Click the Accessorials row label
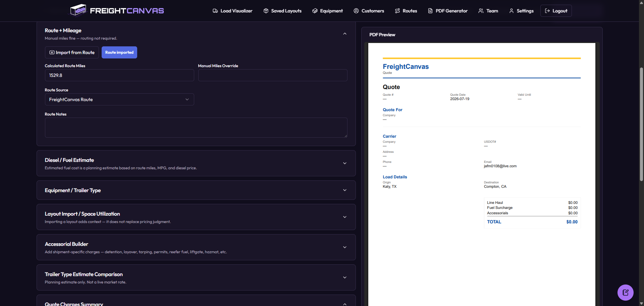The height and width of the screenshot is (306, 644). [x=497, y=213]
